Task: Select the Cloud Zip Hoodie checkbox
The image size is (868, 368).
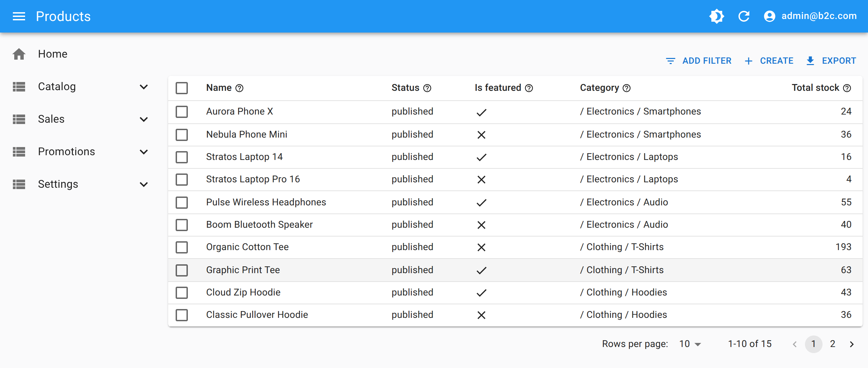Action: [x=182, y=293]
